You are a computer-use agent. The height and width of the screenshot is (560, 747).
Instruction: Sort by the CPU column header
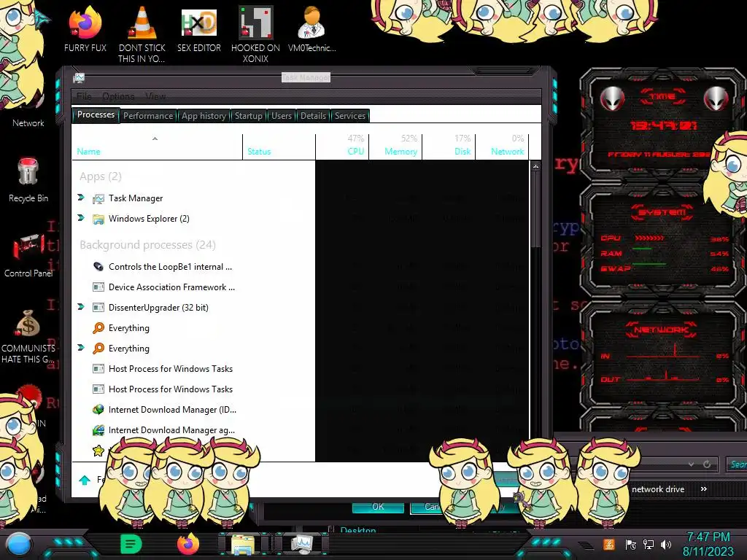tap(343, 147)
